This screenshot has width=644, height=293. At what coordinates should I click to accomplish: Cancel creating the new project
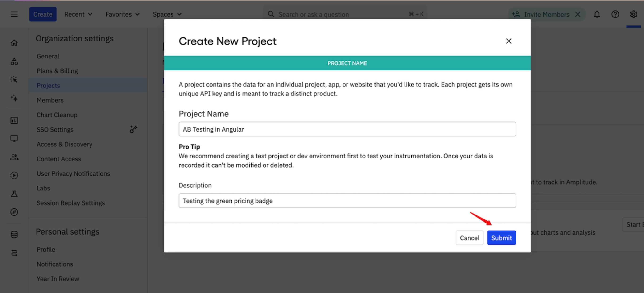pos(470,238)
